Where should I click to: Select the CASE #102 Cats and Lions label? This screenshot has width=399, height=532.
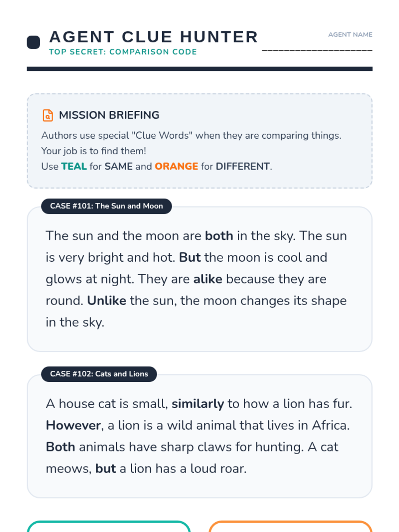click(99, 374)
